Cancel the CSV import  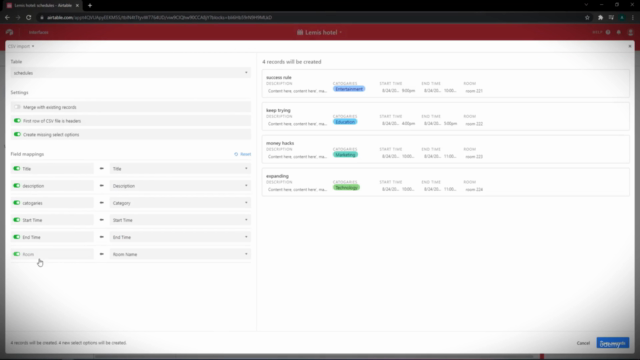point(583,343)
